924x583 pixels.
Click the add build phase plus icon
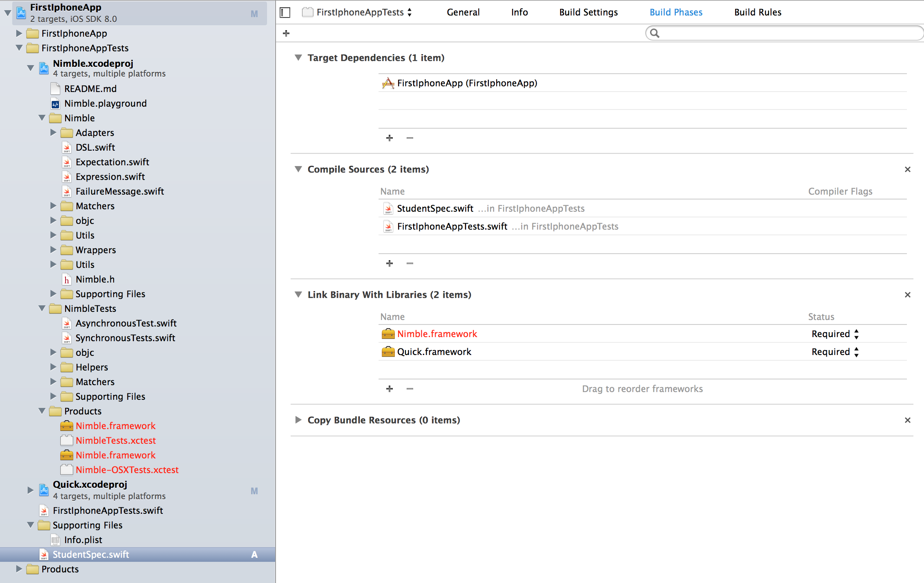(x=286, y=33)
